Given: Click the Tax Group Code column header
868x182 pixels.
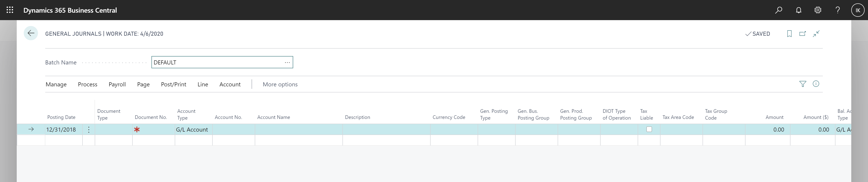Looking at the screenshot, I should pos(716,114).
